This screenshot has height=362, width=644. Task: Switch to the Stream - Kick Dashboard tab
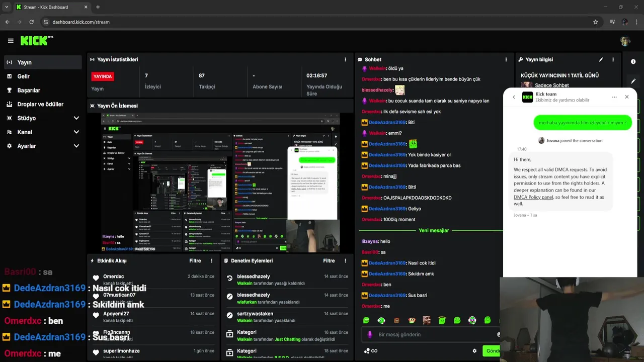click(x=51, y=7)
